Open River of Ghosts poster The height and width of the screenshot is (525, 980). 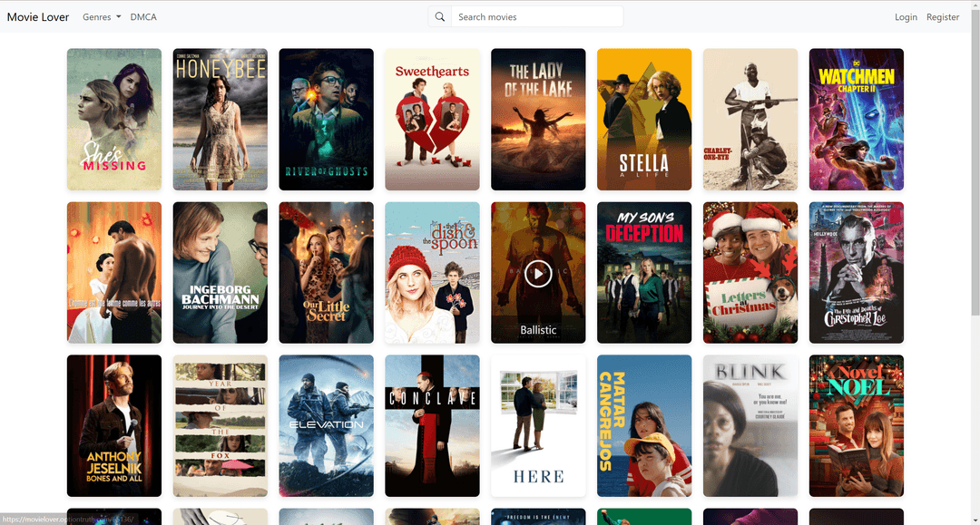(x=327, y=119)
